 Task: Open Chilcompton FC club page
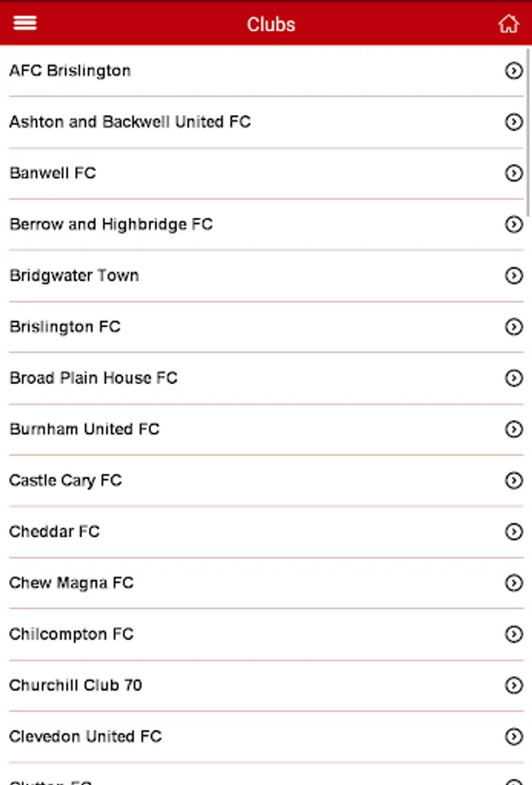coord(72,634)
